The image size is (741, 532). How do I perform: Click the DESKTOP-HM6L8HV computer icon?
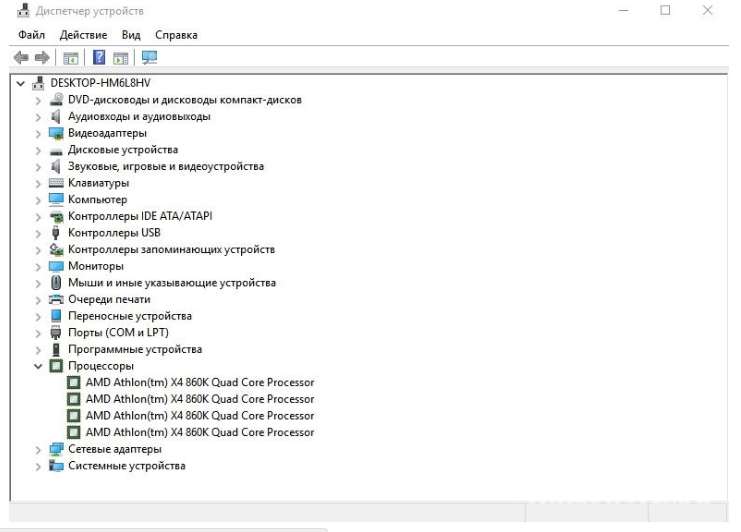click(38, 83)
